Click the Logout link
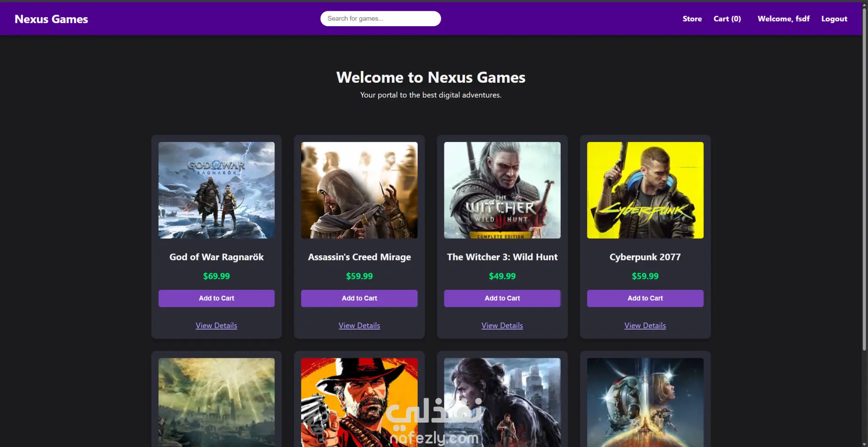Screen dimensions: 868x447 (x=834, y=19)
